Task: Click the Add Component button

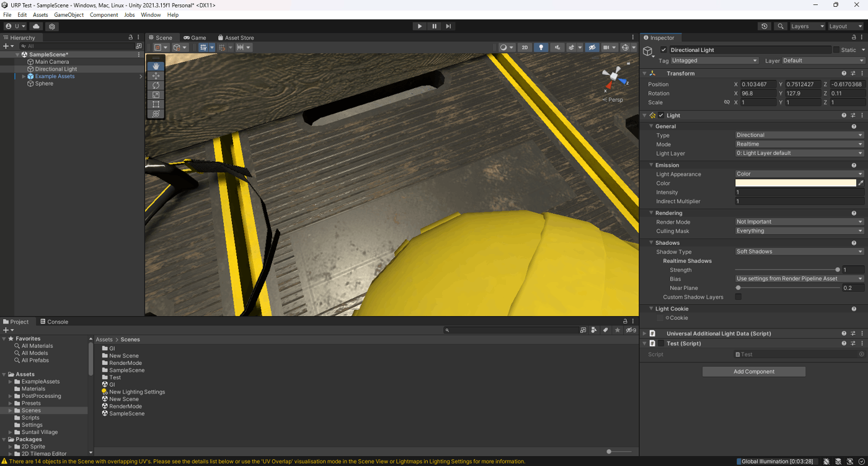Action: coord(753,372)
